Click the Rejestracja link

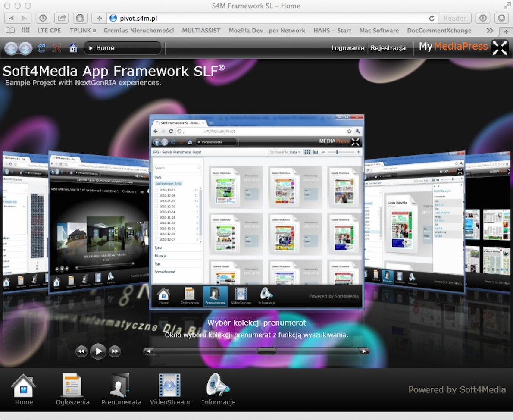pyautogui.click(x=388, y=48)
